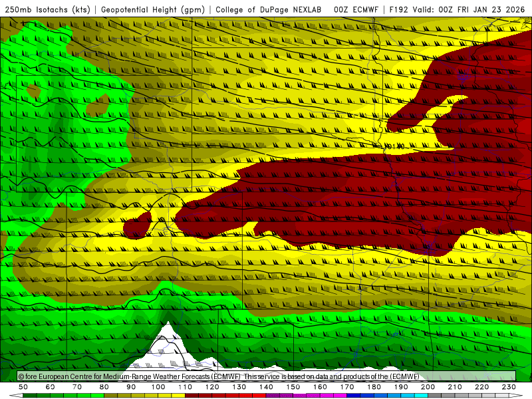Click the legend value 100
Image resolution: width=532 pixels, height=399 pixels.
(158, 387)
